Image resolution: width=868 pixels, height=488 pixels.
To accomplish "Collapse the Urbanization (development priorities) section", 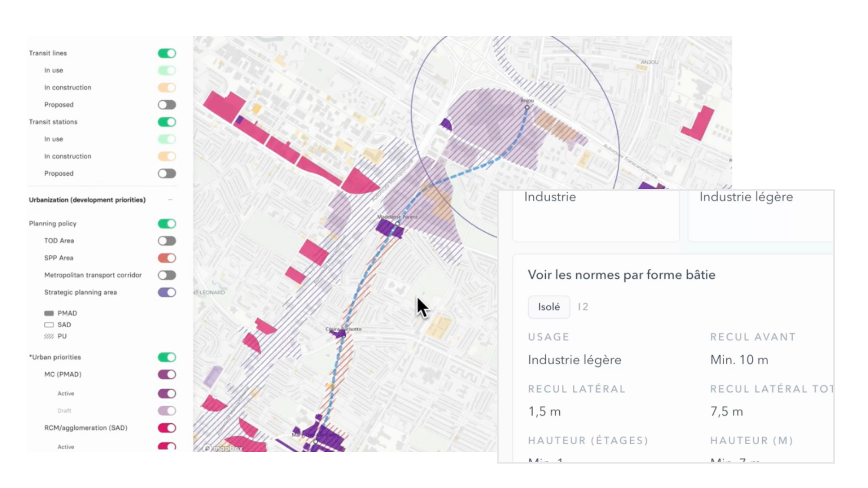I will (170, 200).
